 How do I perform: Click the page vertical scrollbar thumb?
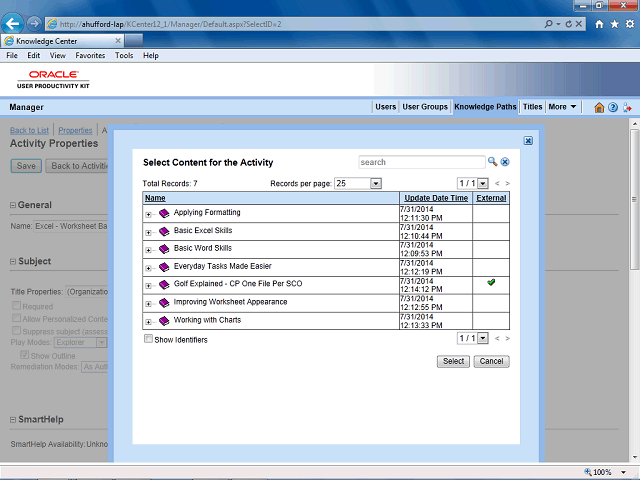click(x=634, y=199)
